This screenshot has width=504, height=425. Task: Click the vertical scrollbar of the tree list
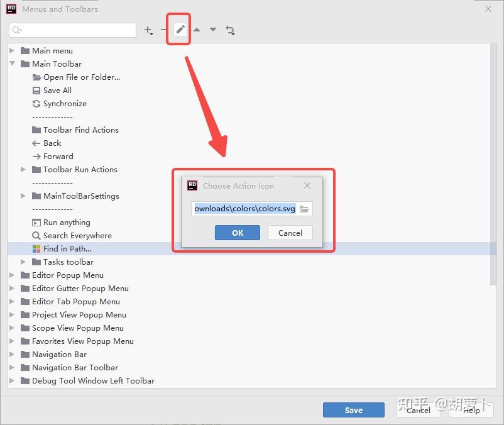point(493,165)
